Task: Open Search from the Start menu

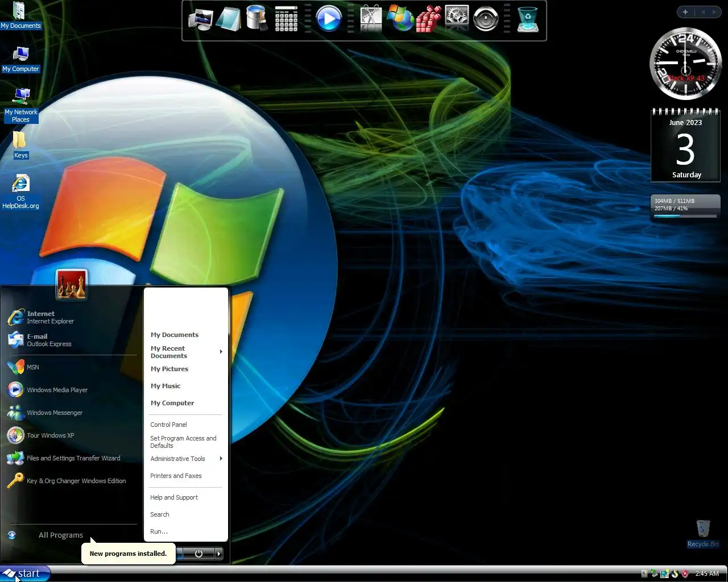Action: tap(160, 514)
